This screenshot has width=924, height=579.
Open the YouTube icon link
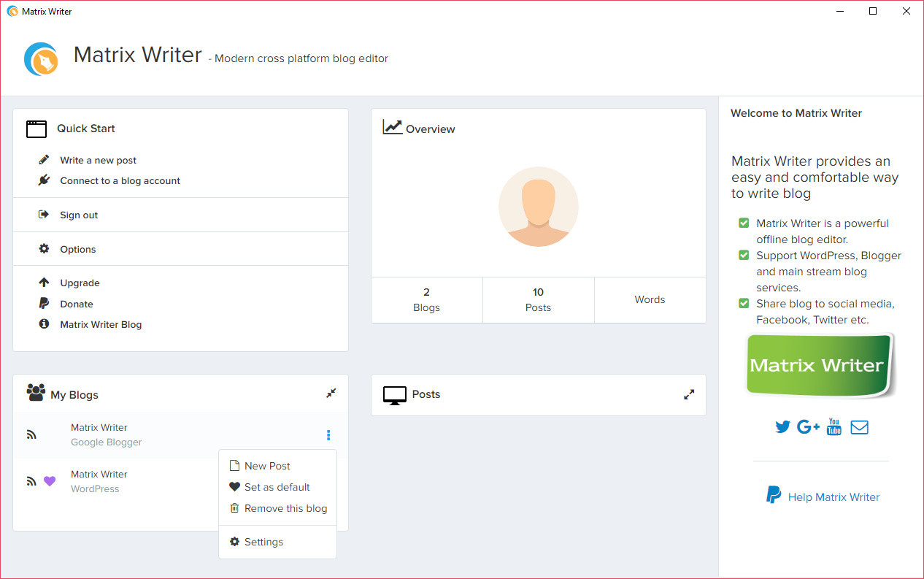pos(834,427)
